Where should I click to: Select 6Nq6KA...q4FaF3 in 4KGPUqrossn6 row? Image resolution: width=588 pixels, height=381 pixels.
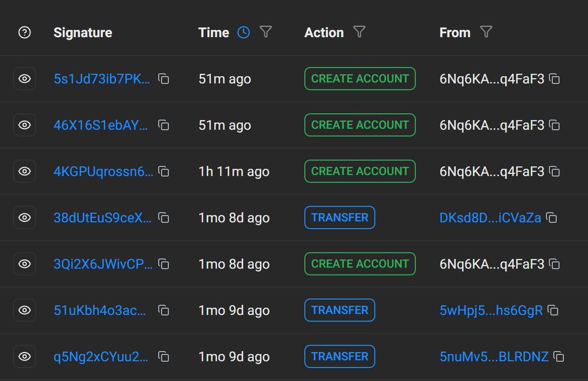[x=492, y=171]
